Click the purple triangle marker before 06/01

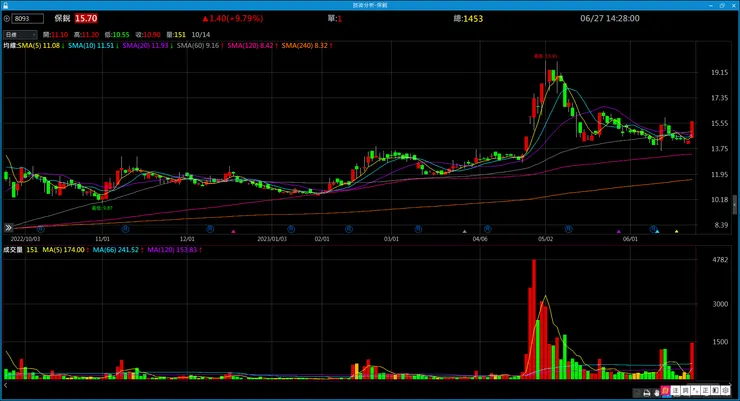[619, 231]
